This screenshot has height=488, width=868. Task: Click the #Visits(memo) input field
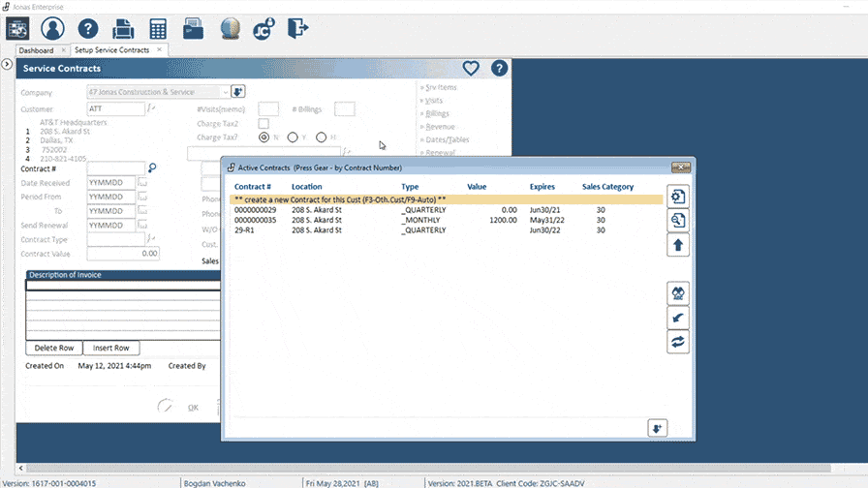[268, 109]
